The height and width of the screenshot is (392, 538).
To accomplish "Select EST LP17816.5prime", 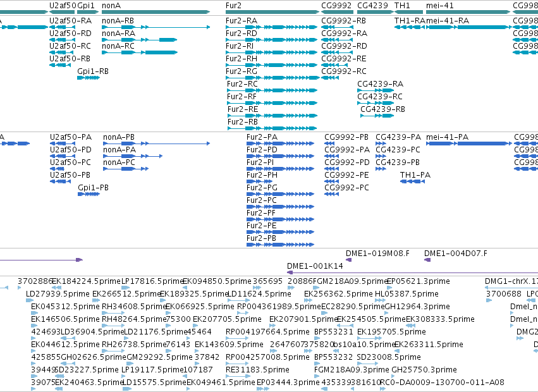I will (x=126, y=288).
